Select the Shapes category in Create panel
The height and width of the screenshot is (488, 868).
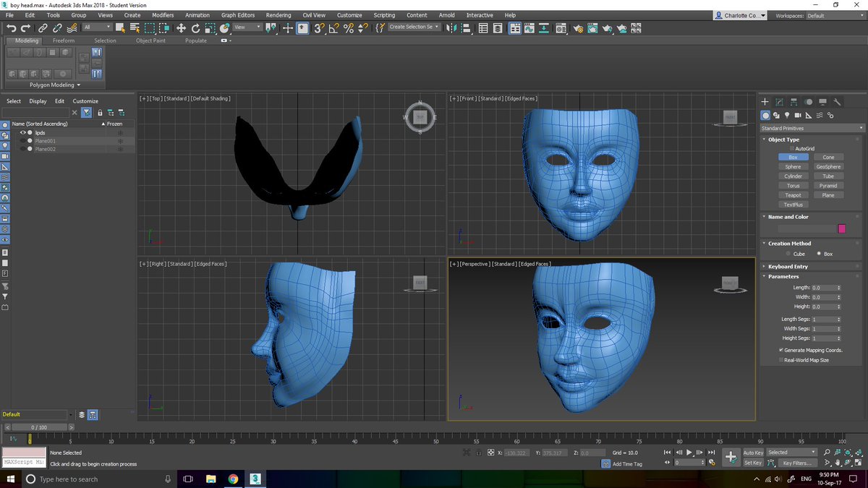pyautogui.click(x=777, y=115)
